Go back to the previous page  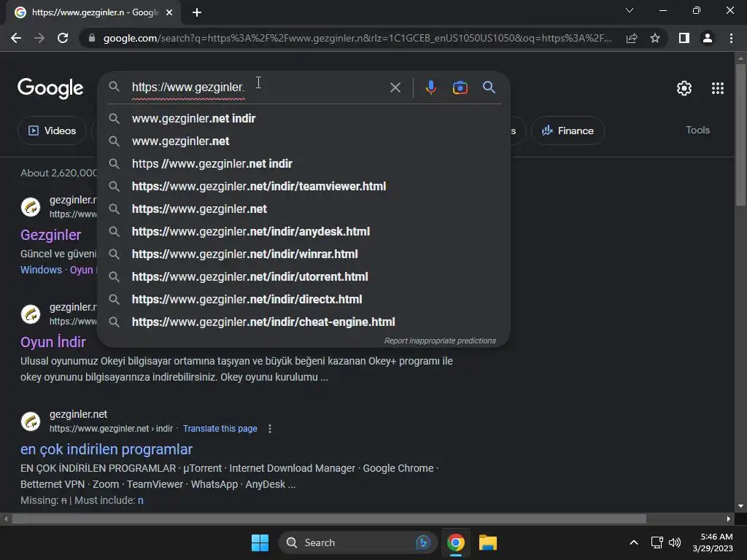coord(16,38)
